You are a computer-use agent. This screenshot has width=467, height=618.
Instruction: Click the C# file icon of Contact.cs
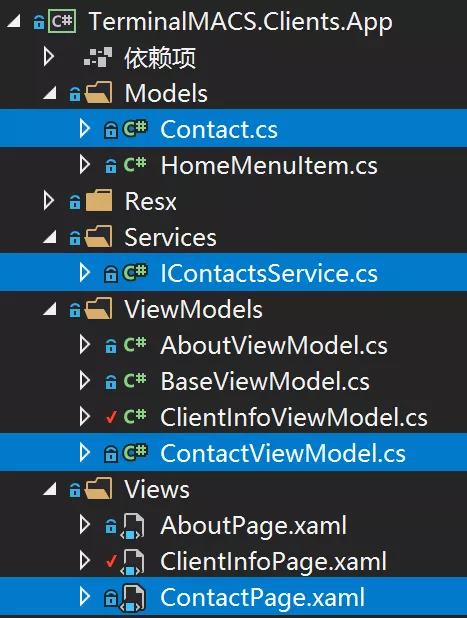[x=135, y=128]
